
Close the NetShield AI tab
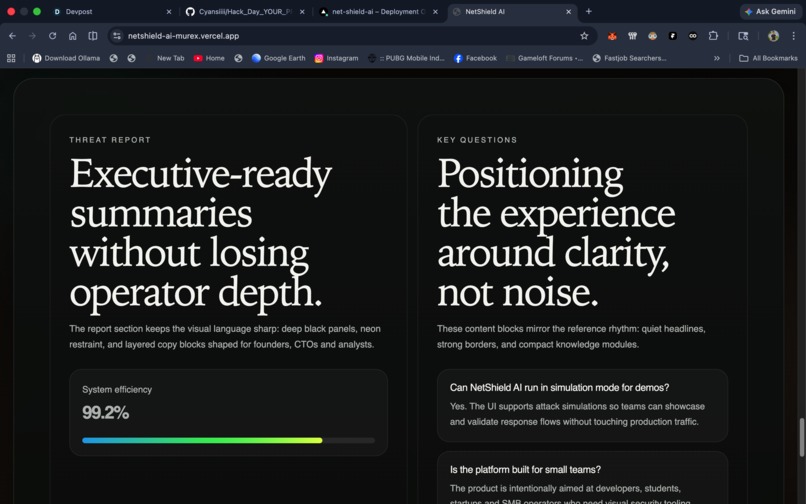tap(569, 11)
